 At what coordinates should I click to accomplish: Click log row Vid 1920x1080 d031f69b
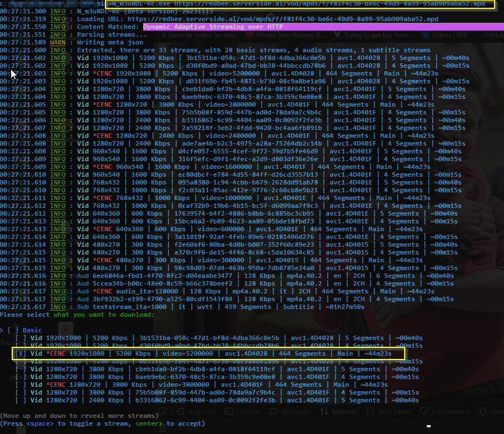tap(235, 81)
